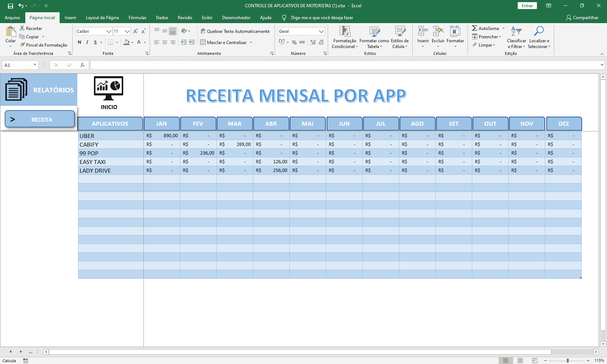Switch to the Desenvolvedor tab
Screen dimensions: 607x364
coord(236,18)
